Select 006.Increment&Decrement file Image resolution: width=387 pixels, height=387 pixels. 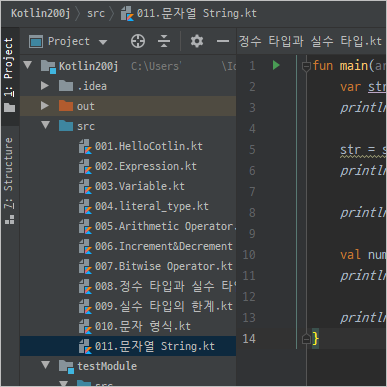164,246
